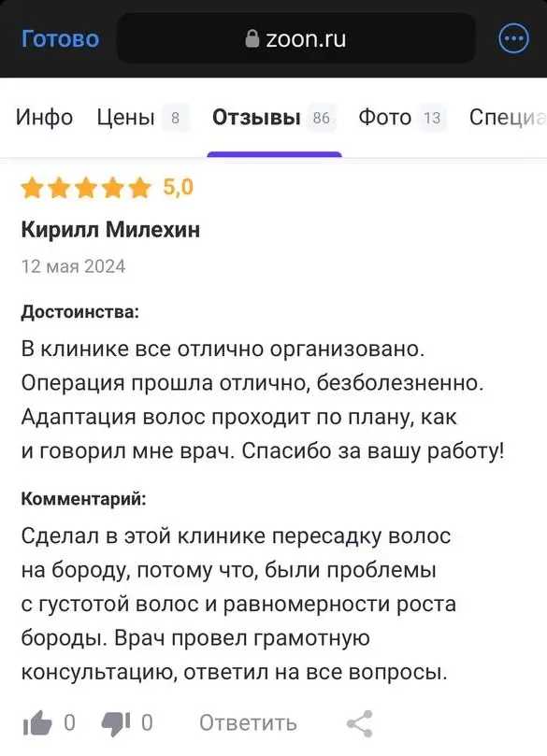
Task: Tap the thumbs-up like icon
Action: click(x=37, y=722)
